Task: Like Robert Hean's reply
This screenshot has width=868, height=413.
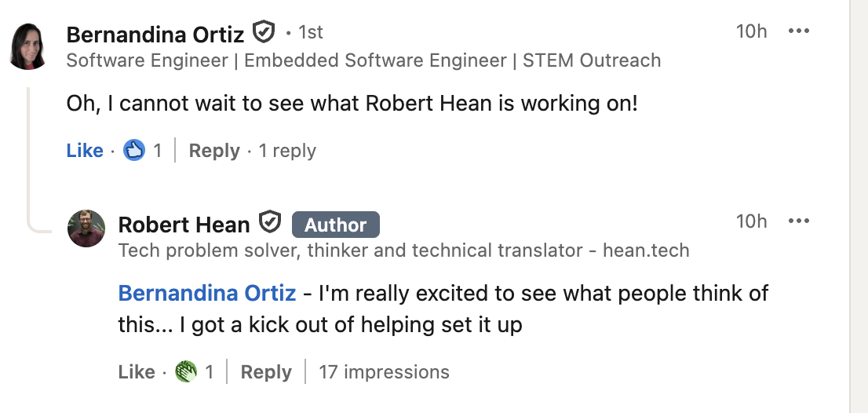Action: tap(137, 372)
